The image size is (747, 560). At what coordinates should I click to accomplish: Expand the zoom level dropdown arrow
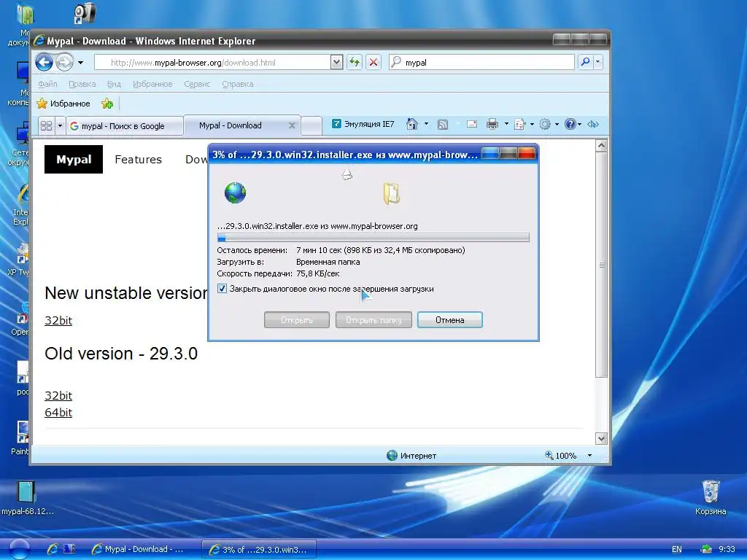tap(589, 456)
